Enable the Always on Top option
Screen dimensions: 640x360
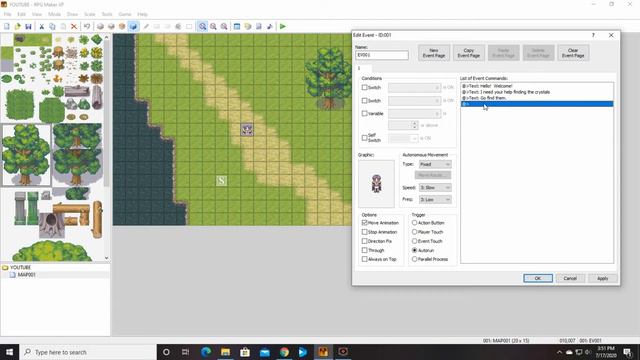364,259
